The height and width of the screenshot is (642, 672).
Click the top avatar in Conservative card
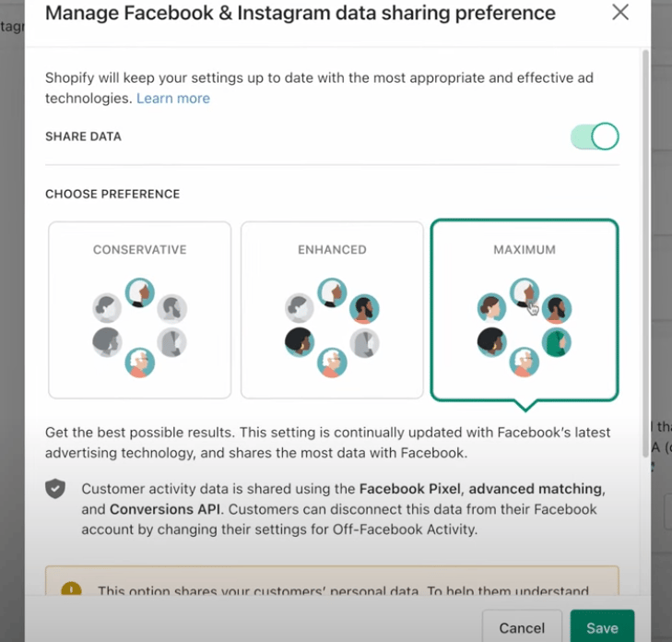click(x=139, y=292)
